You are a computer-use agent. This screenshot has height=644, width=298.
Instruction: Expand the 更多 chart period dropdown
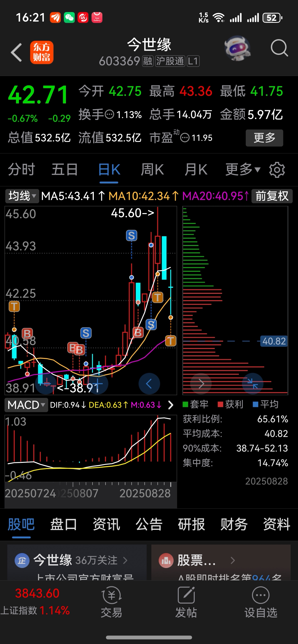pyautogui.click(x=243, y=170)
